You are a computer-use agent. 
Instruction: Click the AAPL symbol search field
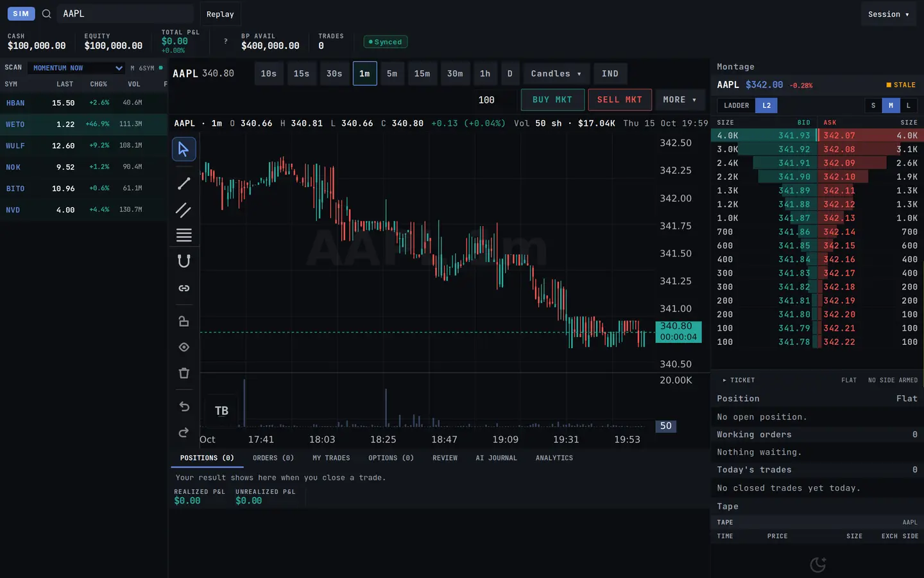(x=125, y=13)
